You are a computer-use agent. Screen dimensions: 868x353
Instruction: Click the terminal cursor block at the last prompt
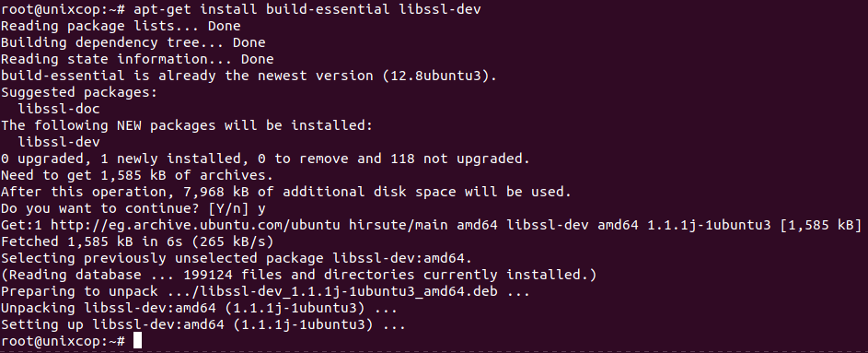click(x=137, y=341)
